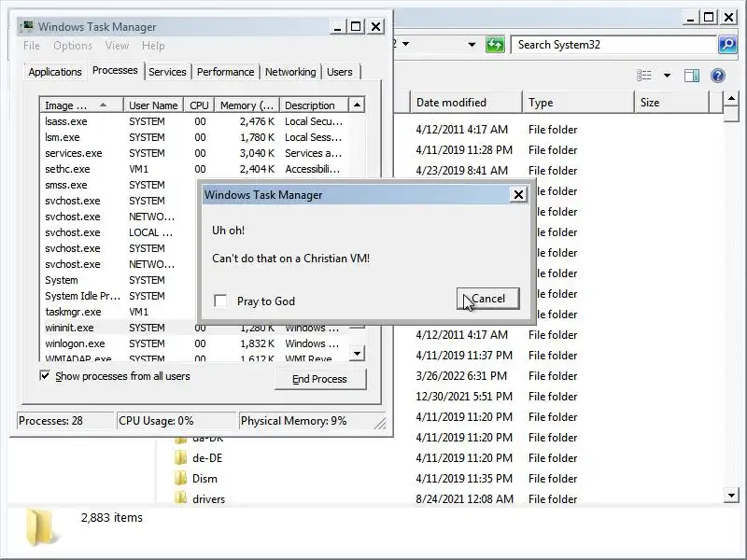Select the wininit.exe process row
The image size is (747, 560).
195,328
